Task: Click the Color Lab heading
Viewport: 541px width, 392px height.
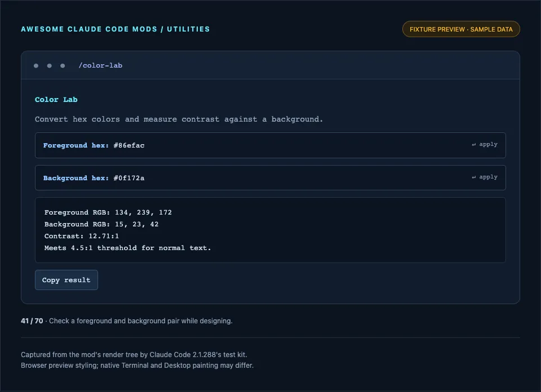Action: coord(56,100)
